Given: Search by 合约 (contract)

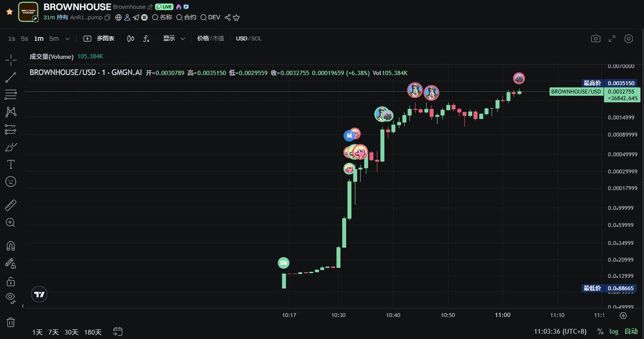Looking at the screenshot, I should click(186, 18).
